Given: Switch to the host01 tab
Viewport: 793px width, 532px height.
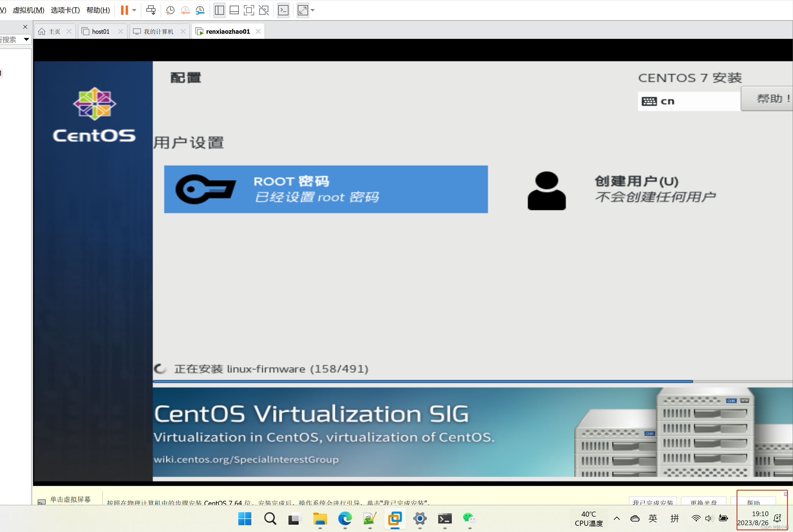Looking at the screenshot, I should pos(100,31).
